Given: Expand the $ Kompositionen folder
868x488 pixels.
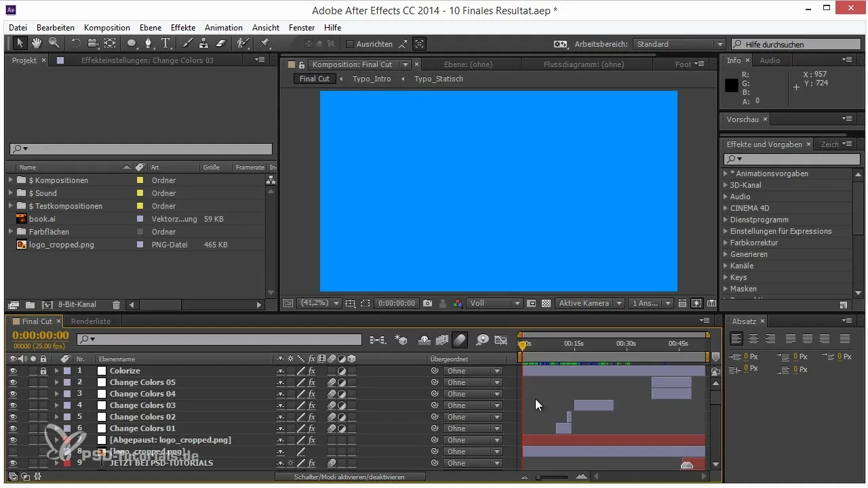Looking at the screenshot, I should click(11, 180).
